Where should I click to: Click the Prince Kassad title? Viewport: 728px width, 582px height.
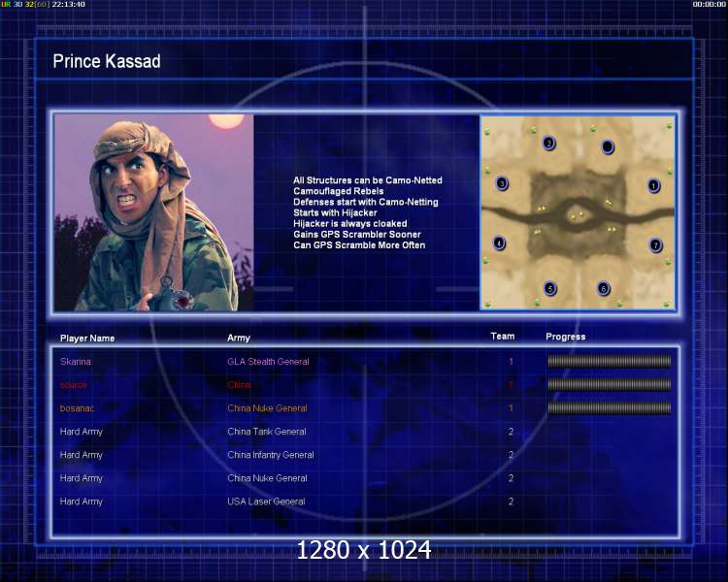coord(107,61)
